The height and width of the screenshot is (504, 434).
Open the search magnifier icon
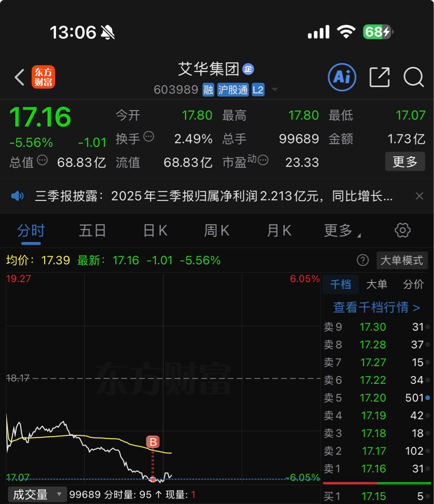coord(414,77)
